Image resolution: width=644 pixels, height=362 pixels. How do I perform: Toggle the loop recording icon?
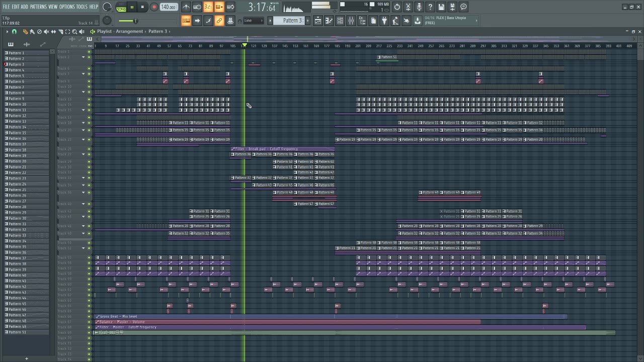coord(230,7)
